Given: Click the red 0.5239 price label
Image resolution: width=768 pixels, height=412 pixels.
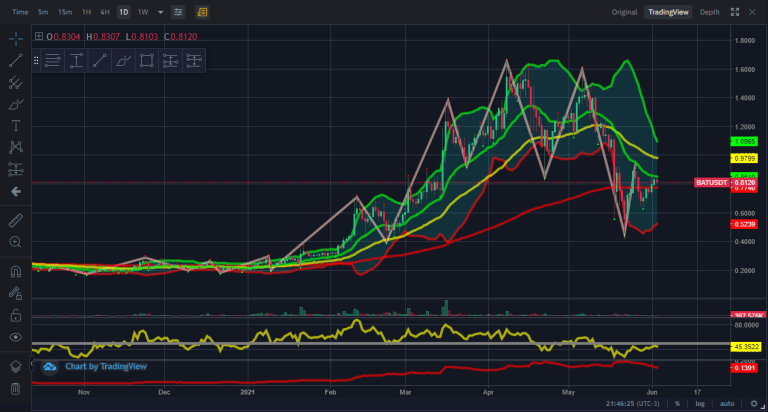Looking at the screenshot, I should point(744,224).
